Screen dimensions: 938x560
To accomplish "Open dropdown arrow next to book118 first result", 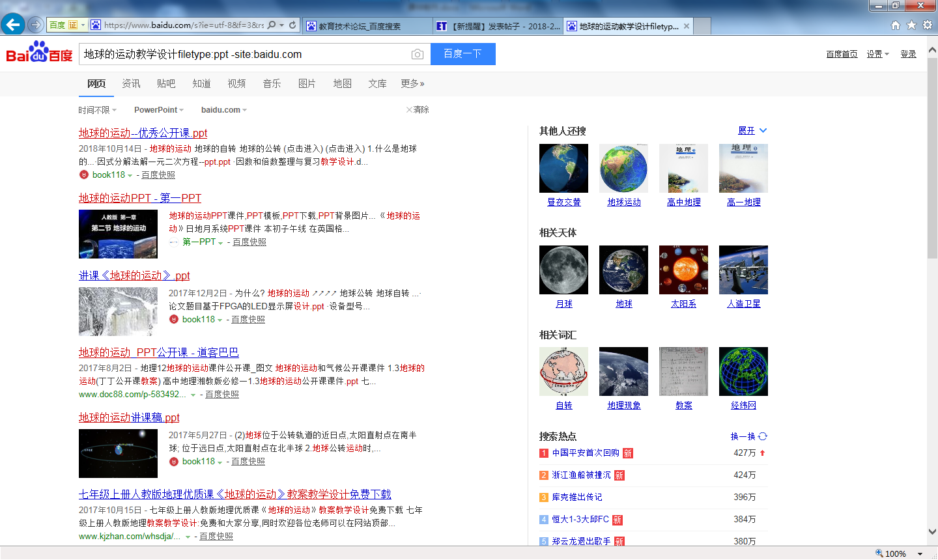I will tap(130, 176).
